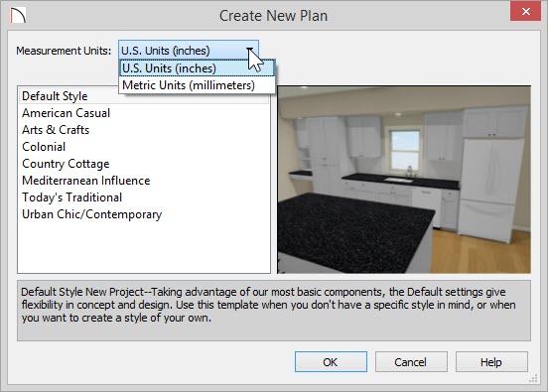Choose Metric Units (millimeters) option

coord(198,85)
